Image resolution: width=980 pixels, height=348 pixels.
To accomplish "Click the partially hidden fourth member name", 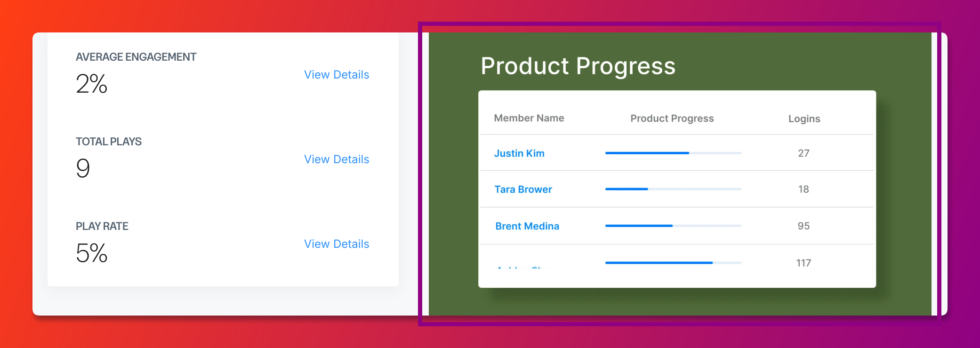I will coord(525,267).
